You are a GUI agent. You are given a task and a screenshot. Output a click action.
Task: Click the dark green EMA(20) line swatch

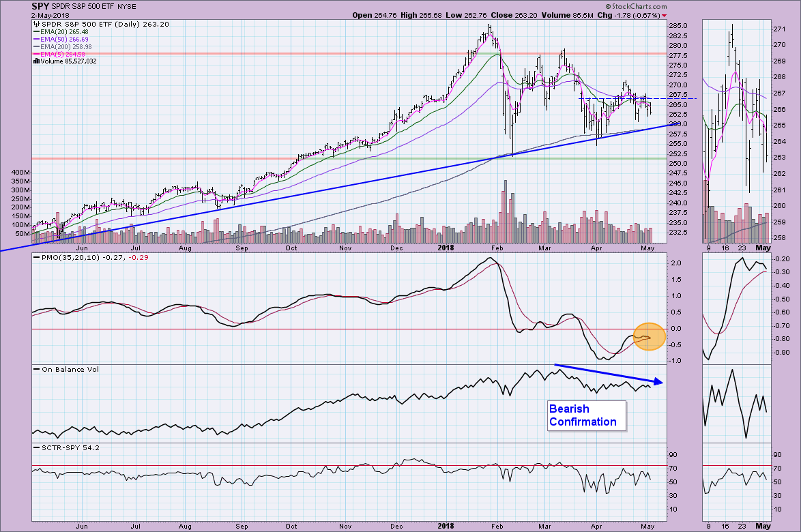coord(36,31)
